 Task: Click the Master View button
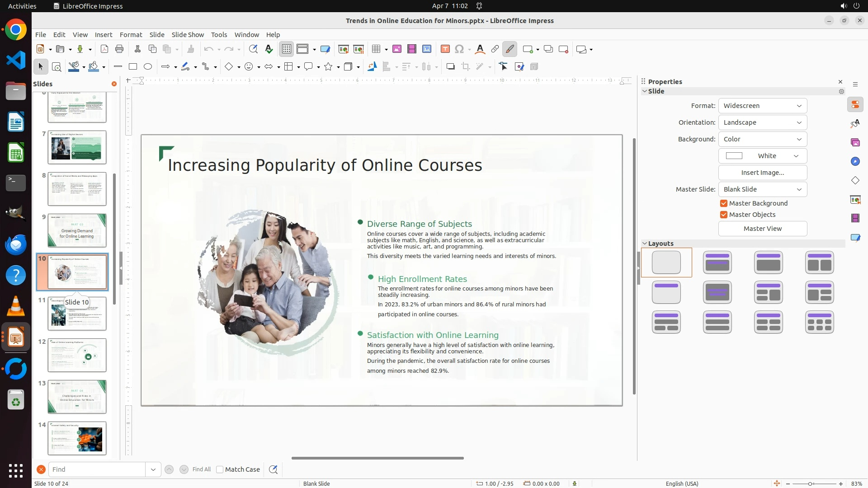coord(762,229)
